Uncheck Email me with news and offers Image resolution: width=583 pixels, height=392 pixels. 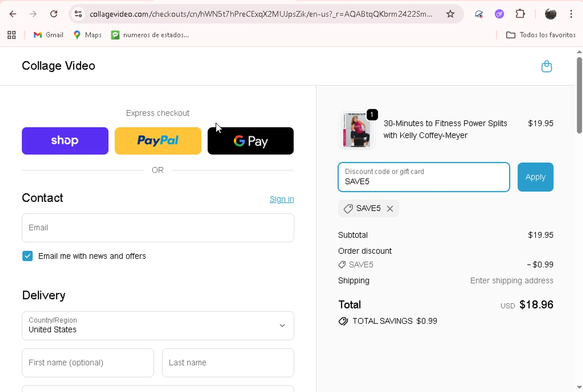[28, 256]
